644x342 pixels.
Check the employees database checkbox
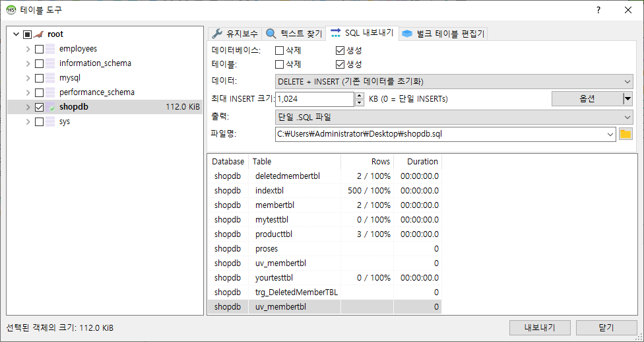(39, 49)
